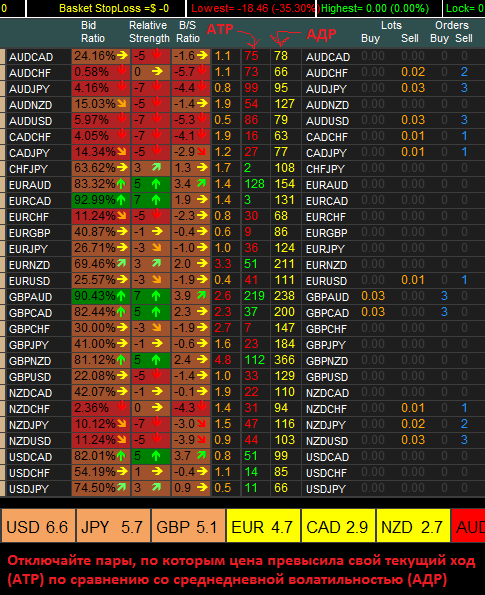
Task: Click green up arrow in USDCAD Relative Strength cell
Action: (x=156, y=456)
